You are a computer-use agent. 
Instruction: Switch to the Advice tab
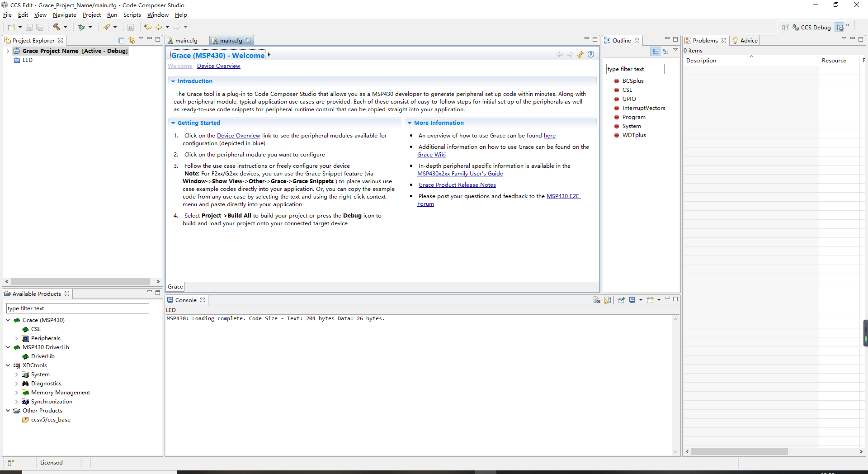tap(745, 40)
